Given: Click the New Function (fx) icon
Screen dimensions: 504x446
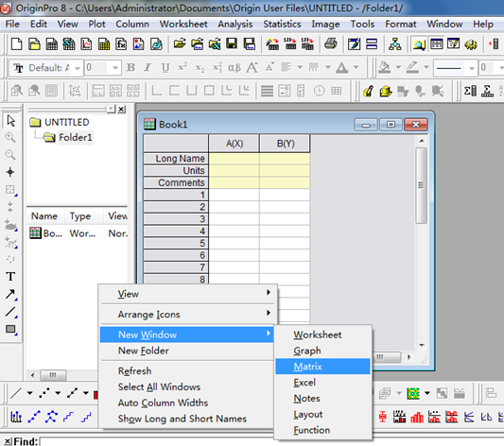Looking at the screenshot, I should pos(121,44).
